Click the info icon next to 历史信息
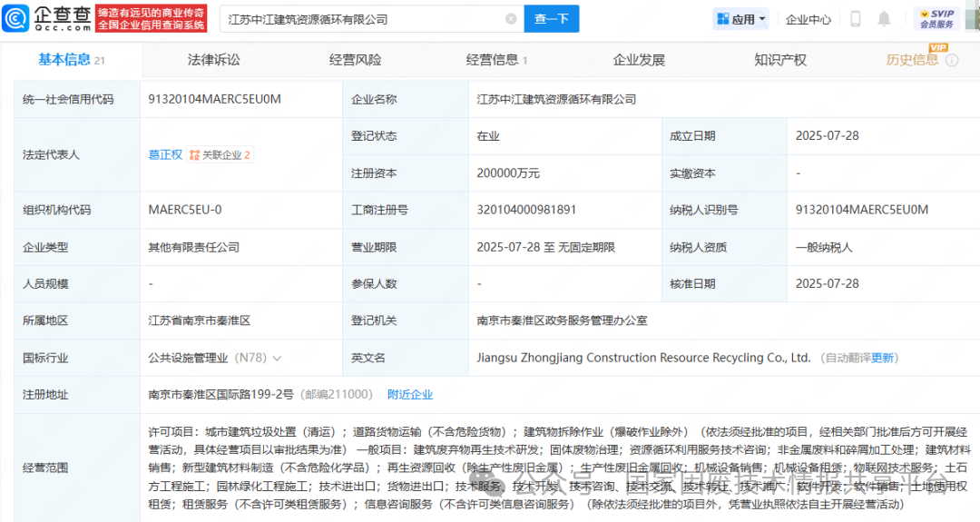 pos(952,60)
